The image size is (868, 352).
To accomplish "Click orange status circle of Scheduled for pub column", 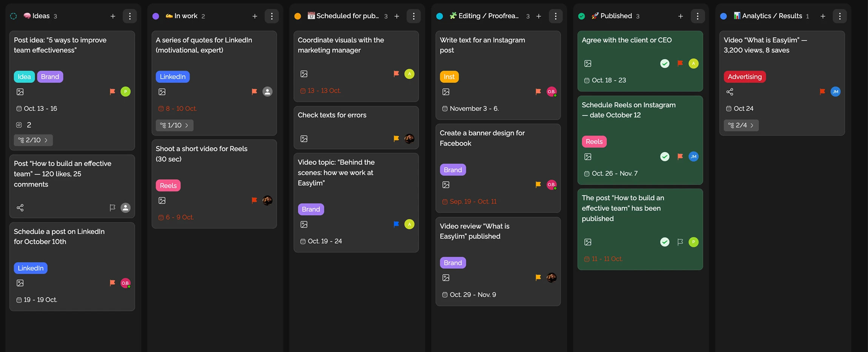I will coord(298,16).
